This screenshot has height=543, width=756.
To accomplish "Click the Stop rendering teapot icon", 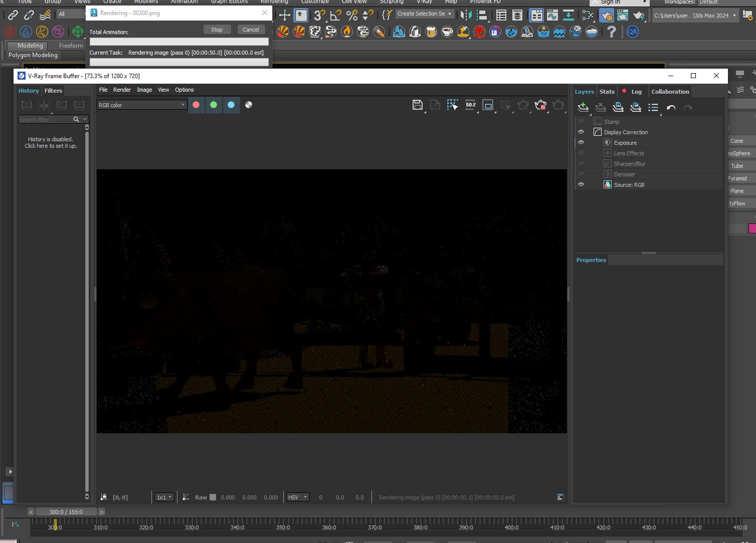I will (x=540, y=105).
